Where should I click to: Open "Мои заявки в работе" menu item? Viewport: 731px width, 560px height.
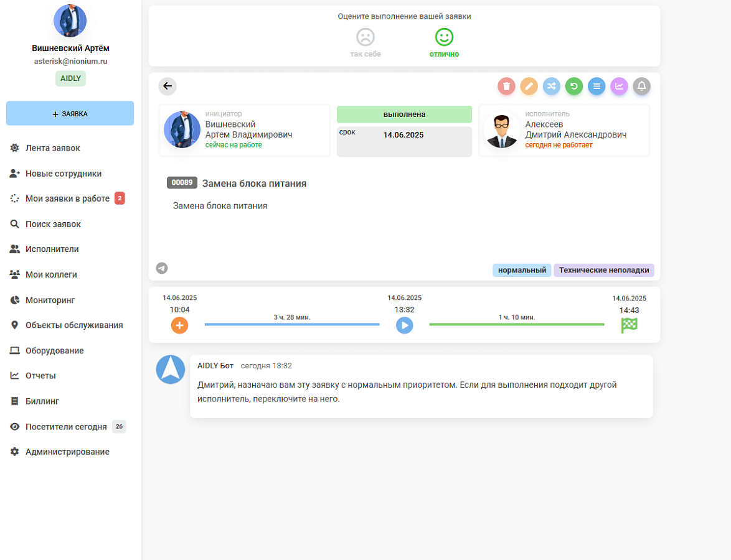pyautogui.click(x=68, y=198)
